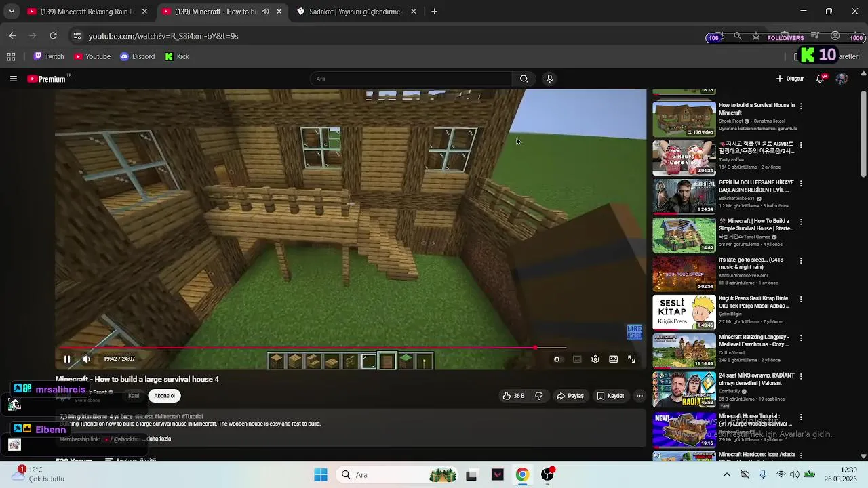
Task: Open more actions menu below video
Action: (x=639, y=396)
